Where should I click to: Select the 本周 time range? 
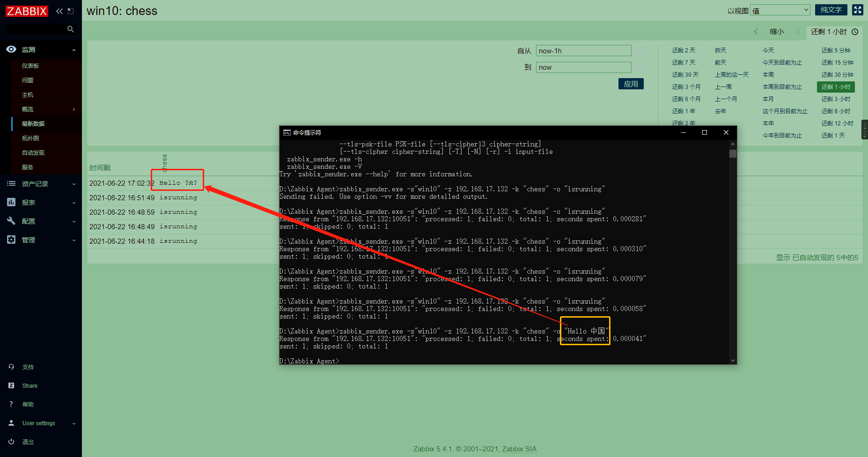(x=768, y=75)
